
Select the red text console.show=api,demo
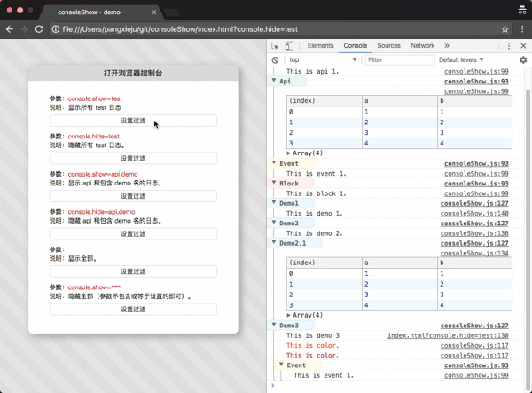point(103,174)
